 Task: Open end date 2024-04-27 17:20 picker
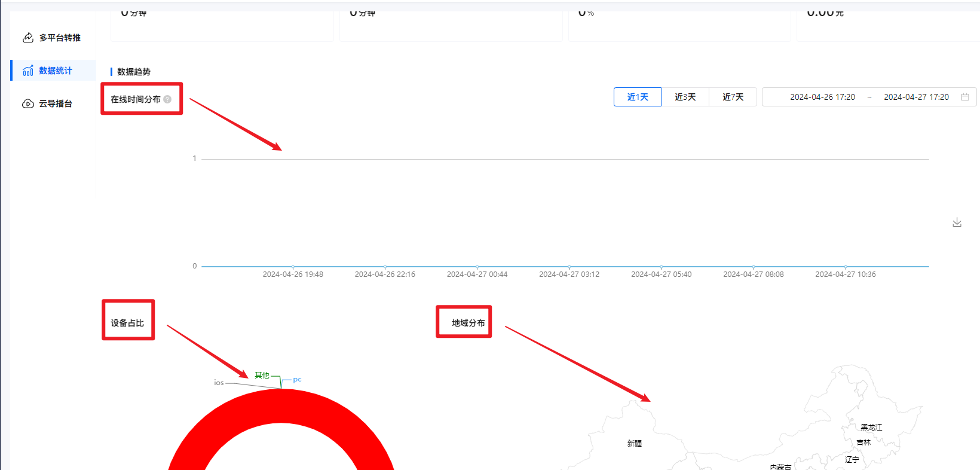click(916, 97)
